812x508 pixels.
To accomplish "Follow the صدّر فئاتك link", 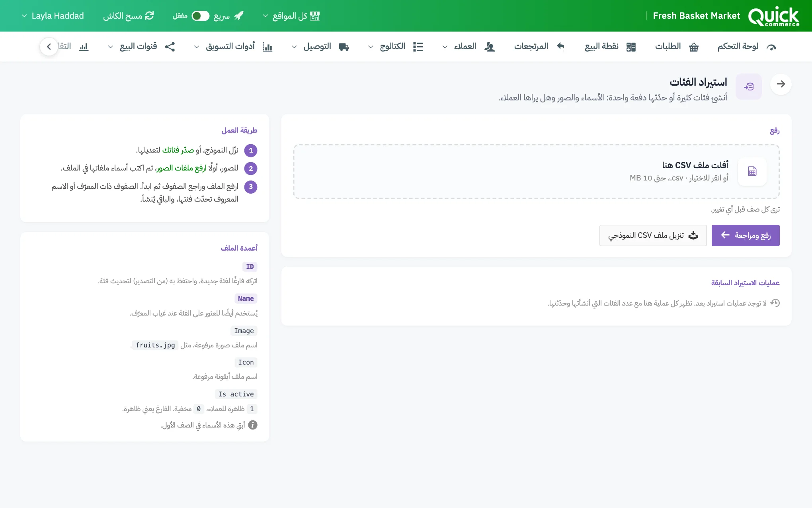I will click(x=178, y=150).
